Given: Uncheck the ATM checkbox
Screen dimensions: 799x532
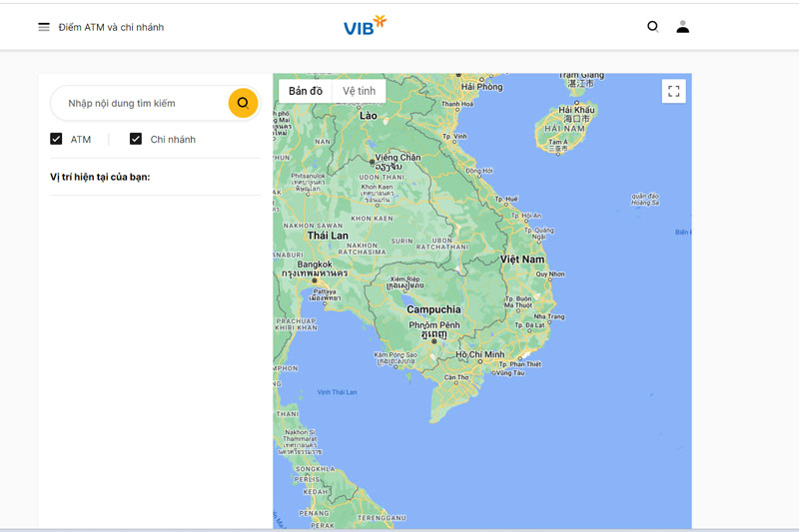Looking at the screenshot, I should [x=56, y=139].
